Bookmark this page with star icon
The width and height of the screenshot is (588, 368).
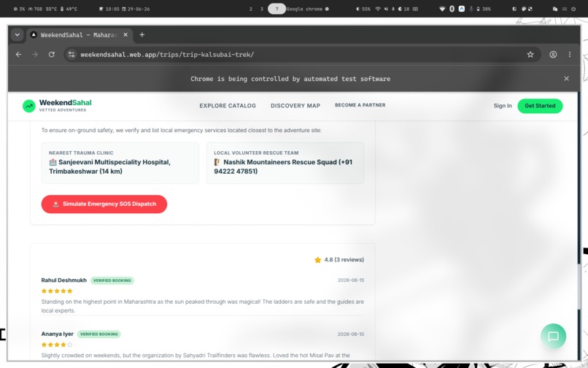tap(530, 55)
